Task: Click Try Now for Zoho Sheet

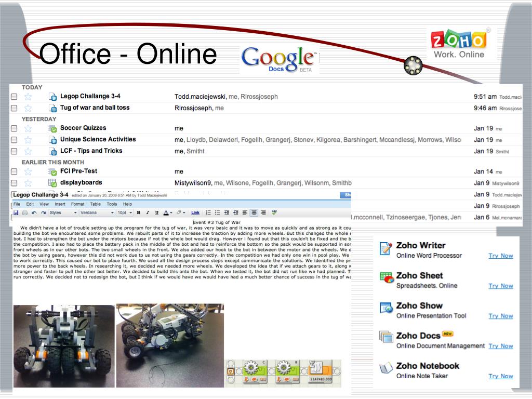Action: coord(501,286)
